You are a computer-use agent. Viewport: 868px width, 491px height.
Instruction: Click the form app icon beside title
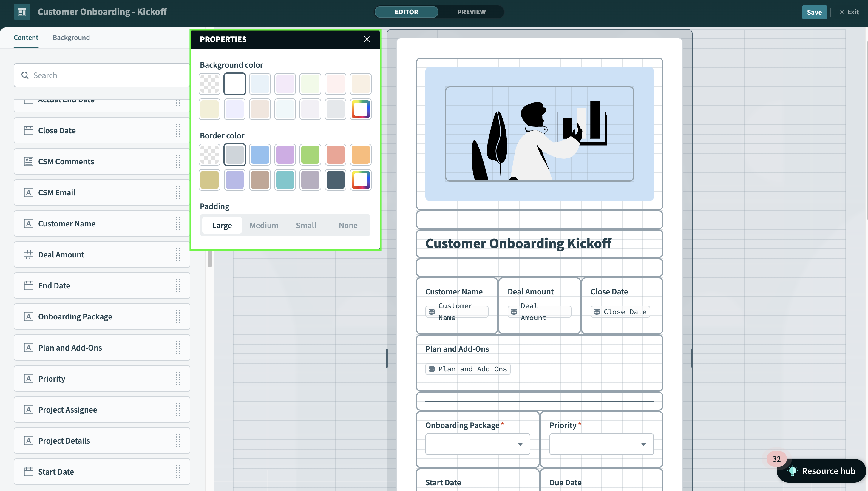pos(22,12)
